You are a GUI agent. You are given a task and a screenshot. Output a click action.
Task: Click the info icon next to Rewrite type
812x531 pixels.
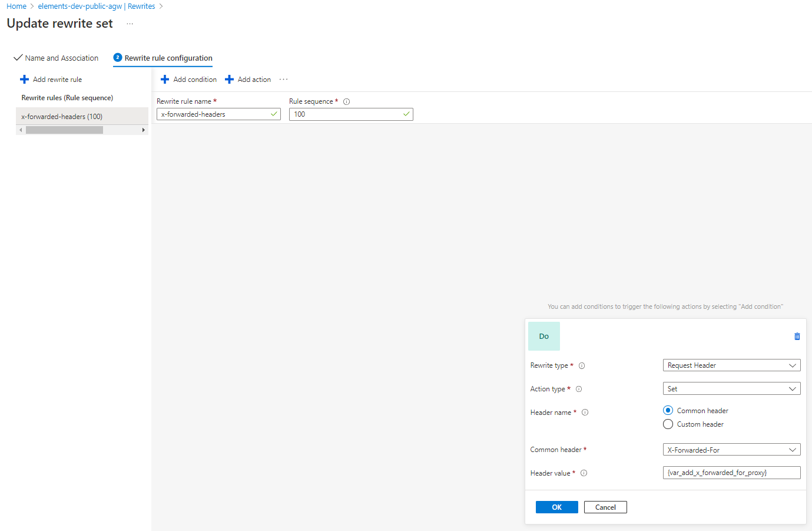tap(582, 365)
